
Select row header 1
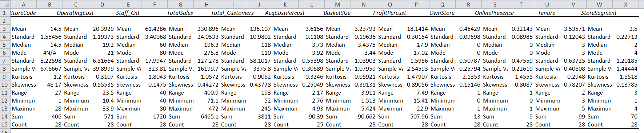click(x=5, y=13)
